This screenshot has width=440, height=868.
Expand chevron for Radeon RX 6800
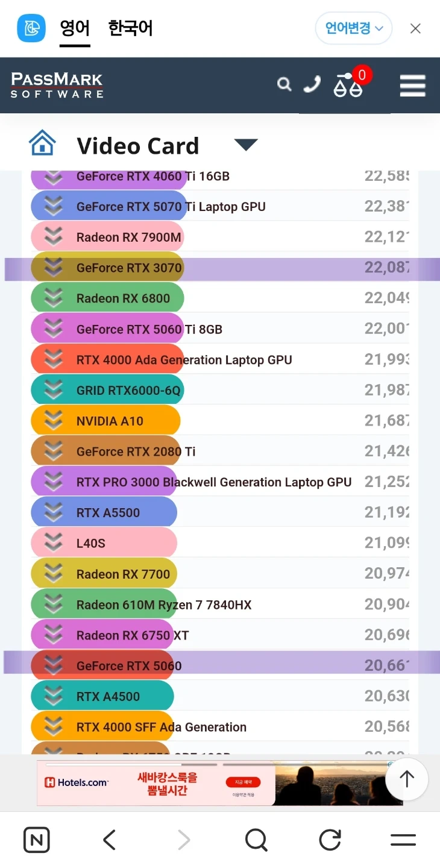[x=54, y=298]
